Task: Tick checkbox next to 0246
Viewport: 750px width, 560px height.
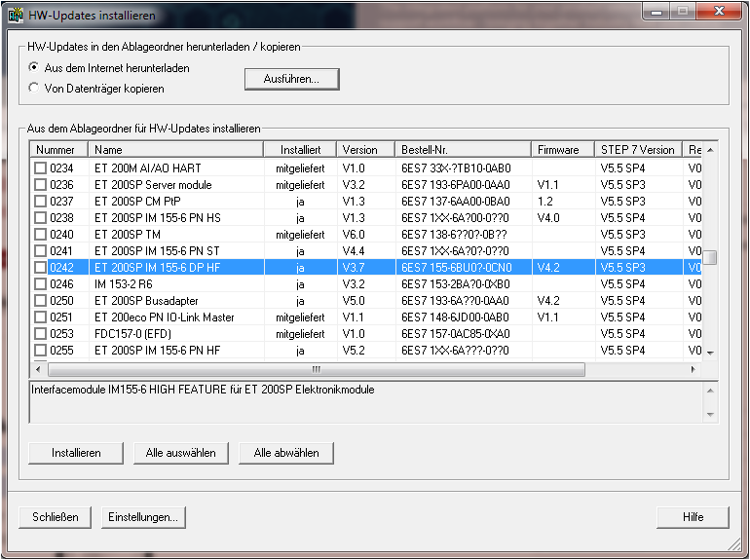Action: 41,284
